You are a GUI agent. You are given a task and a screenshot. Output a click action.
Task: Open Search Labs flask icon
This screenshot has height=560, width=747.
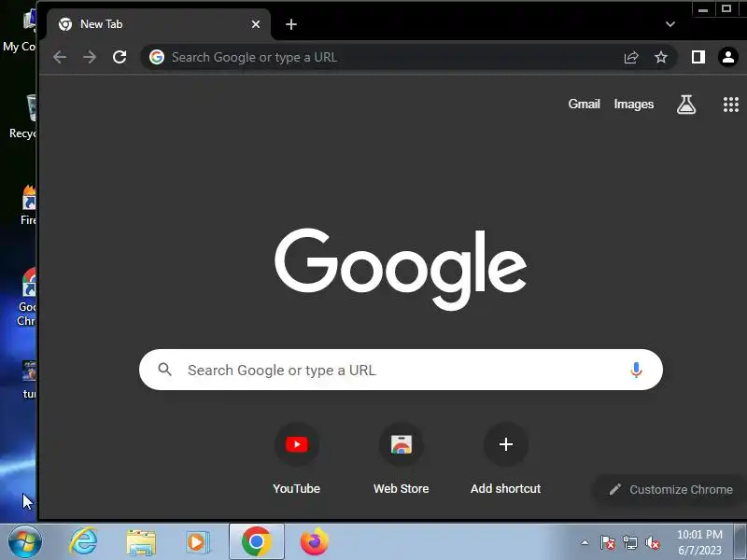pyautogui.click(x=686, y=105)
